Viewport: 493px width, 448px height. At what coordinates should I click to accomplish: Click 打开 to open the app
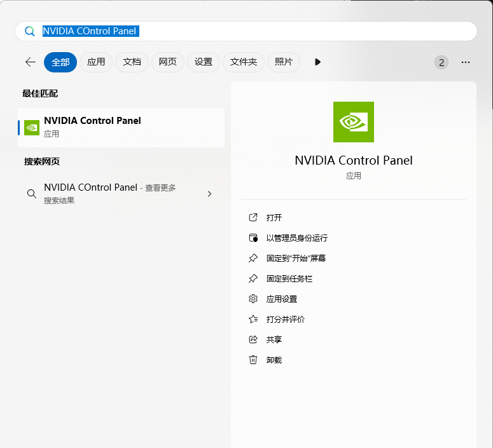[274, 217]
